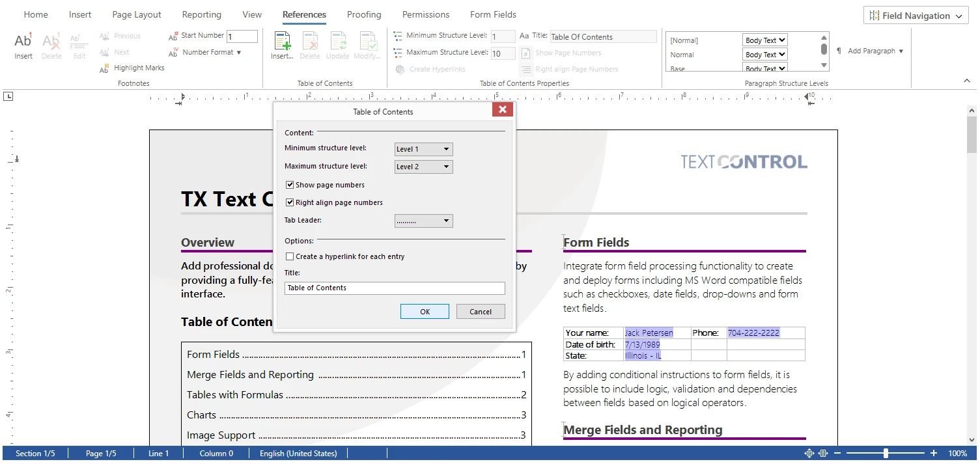Click the Modify Table of Contents icon
This screenshot has width=980, height=464.
click(x=367, y=44)
